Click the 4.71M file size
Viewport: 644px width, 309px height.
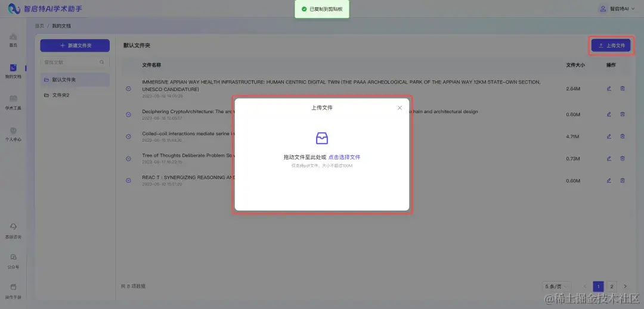pyautogui.click(x=572, y=137)
